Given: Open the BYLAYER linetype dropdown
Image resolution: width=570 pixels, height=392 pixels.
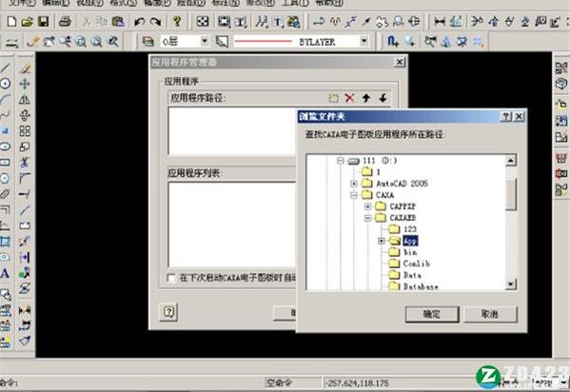Looking at the screenshot, I should coord(364,41).
